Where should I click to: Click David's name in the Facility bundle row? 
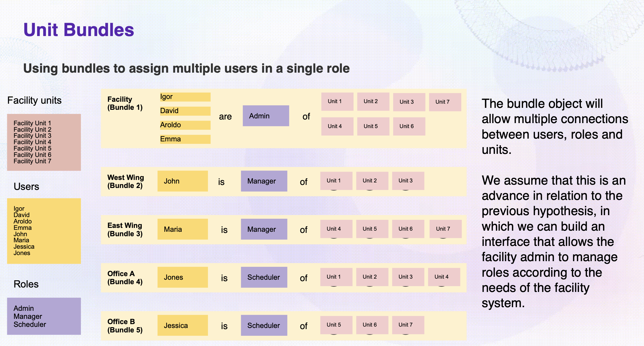click(185, 111)
